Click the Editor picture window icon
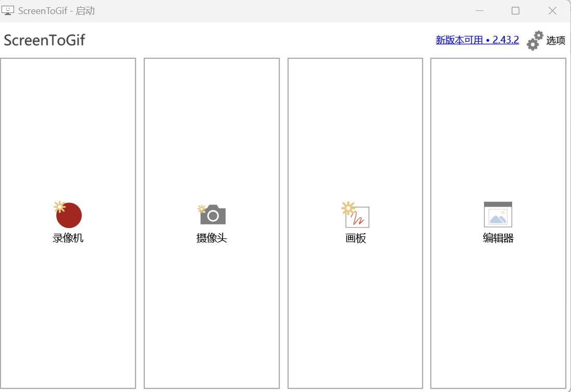The image size is (571, 392). click(x=498, y=214)
